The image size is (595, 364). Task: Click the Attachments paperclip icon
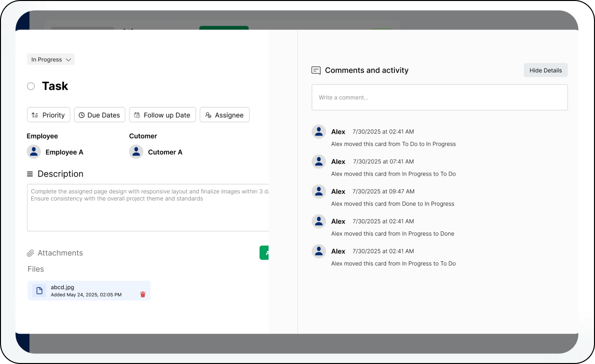(x=30, y=253)
